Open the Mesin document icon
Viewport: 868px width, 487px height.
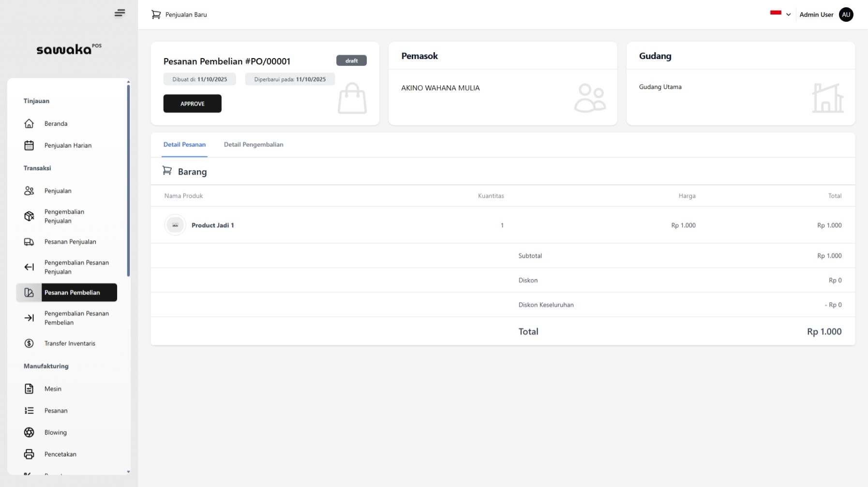[x=29, y=389]
